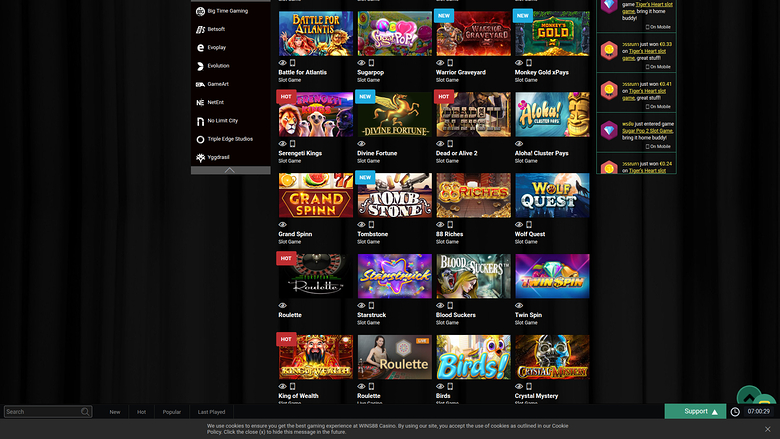Toggle the eye icon under Grand Spinn

tap(283, 225)
